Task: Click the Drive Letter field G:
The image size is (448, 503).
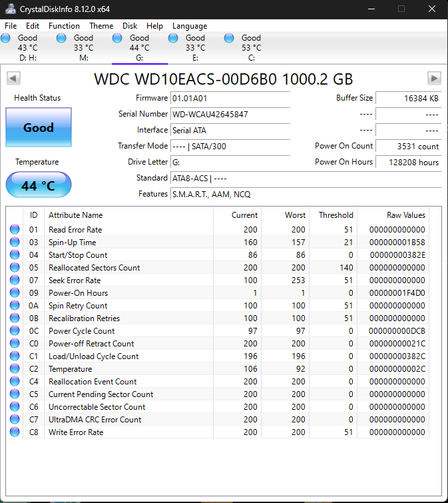Action: click(230, 163)
